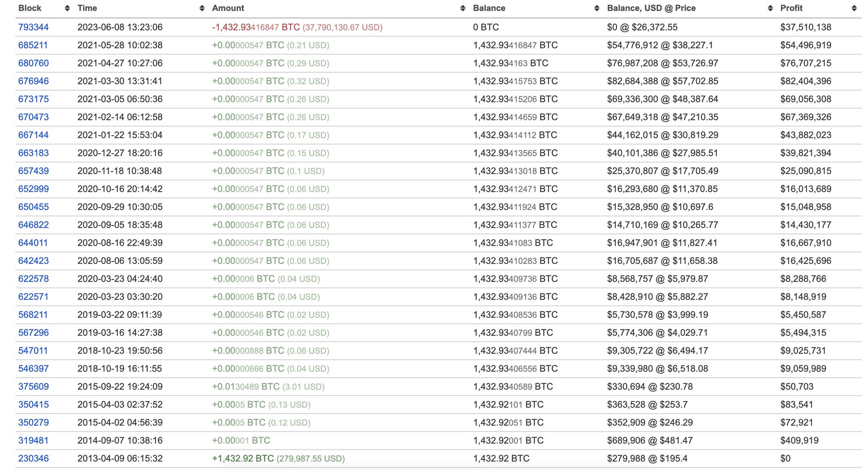Select timestamp 2021-05-28 10:02:38
The width and height of the screenshot is (868, 470).
pyautogui.click(x=120, y=45)
